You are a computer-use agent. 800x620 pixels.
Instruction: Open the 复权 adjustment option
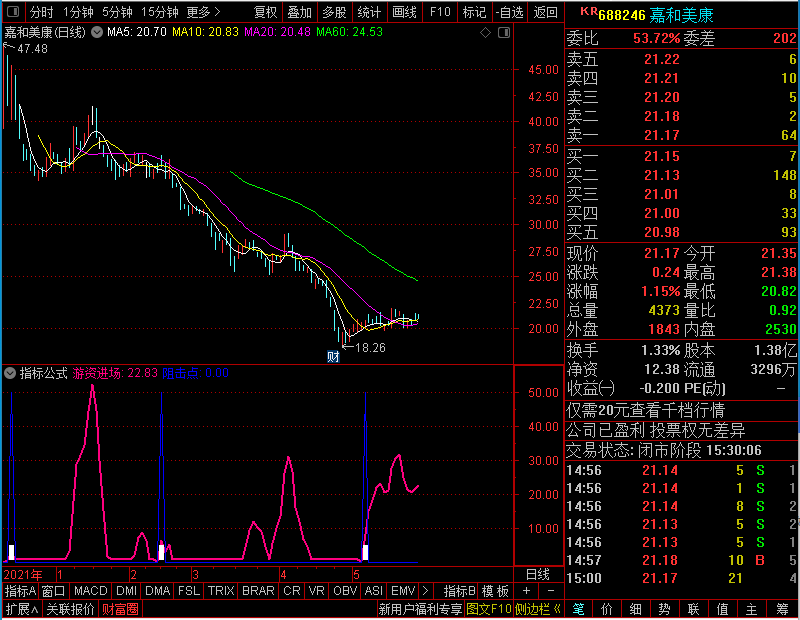coord(265,12)
